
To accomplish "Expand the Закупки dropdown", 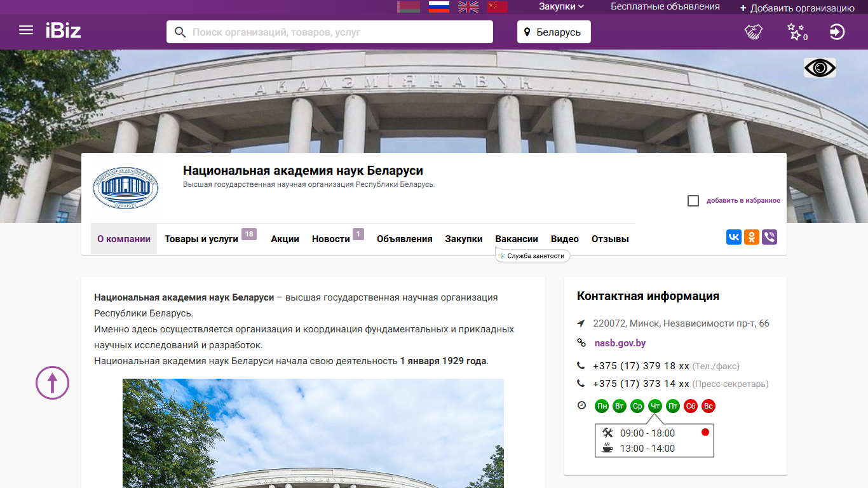I will 562,6.
